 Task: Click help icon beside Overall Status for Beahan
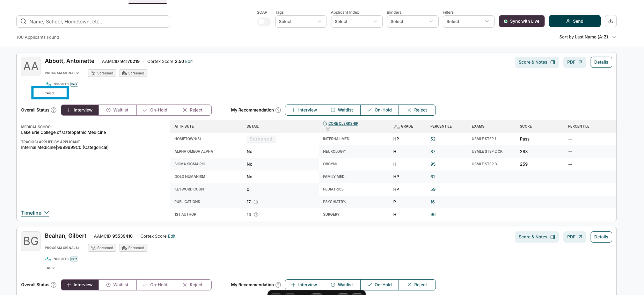(54, 285)
